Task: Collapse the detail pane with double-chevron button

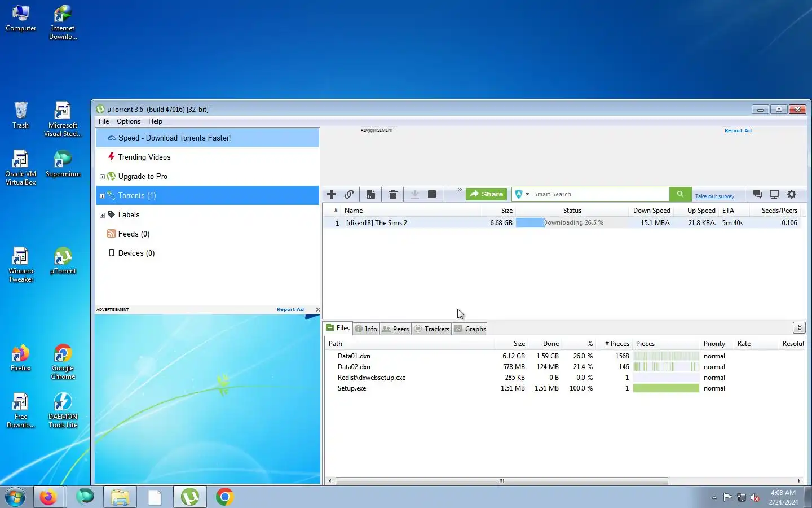Action: (x=799, y=328)
